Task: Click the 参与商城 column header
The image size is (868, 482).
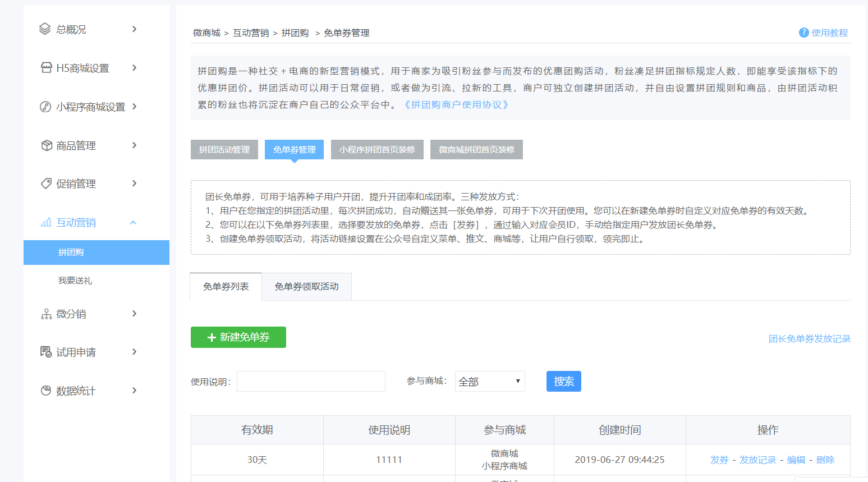Action: [x=505, y=430]
